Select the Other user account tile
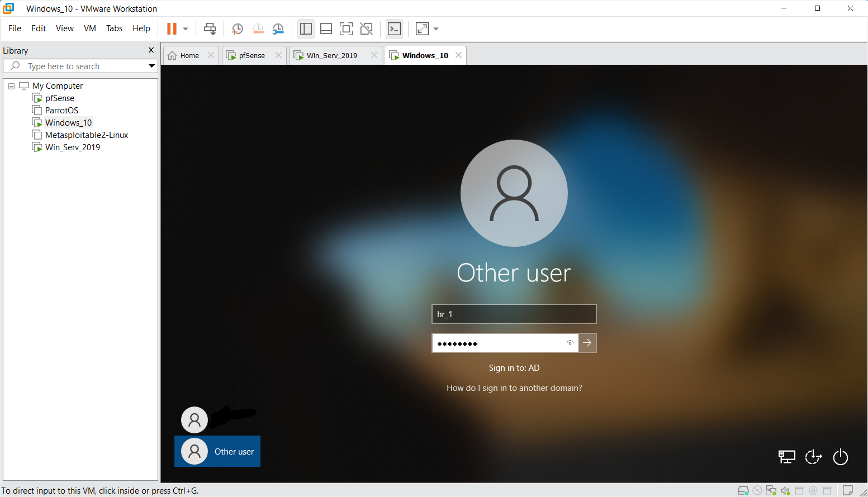 [217, 451]
